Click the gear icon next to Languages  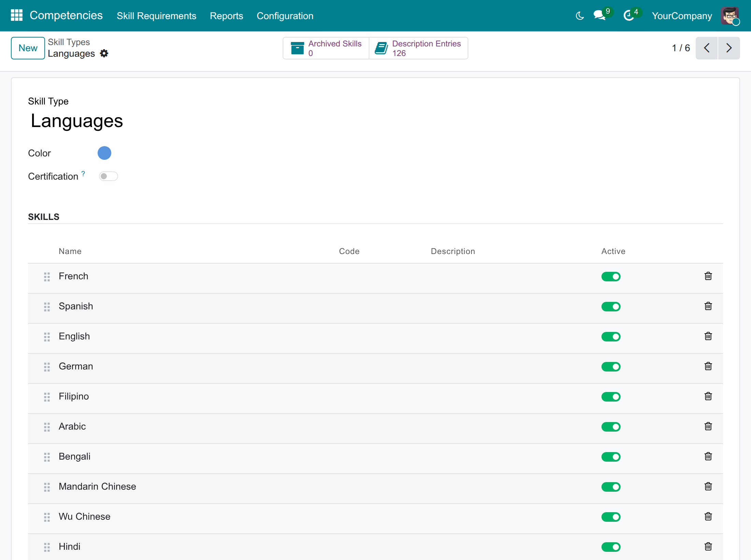point(104,53)
